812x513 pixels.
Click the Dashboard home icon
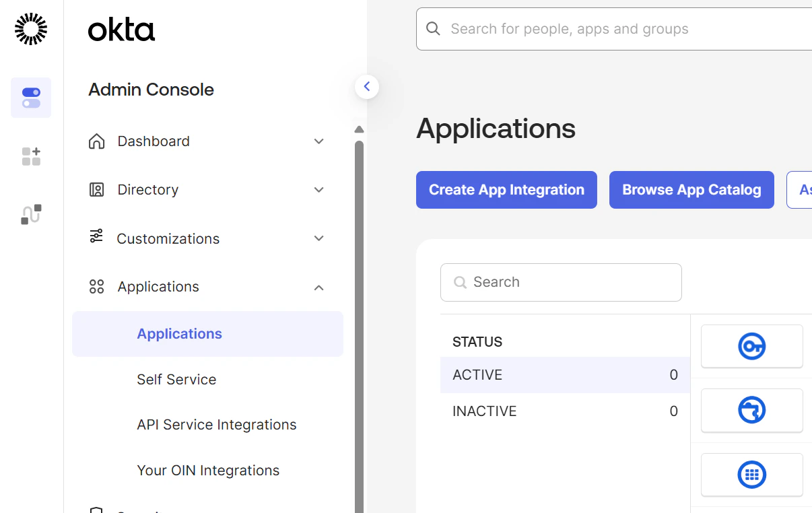tap(96, 141)
